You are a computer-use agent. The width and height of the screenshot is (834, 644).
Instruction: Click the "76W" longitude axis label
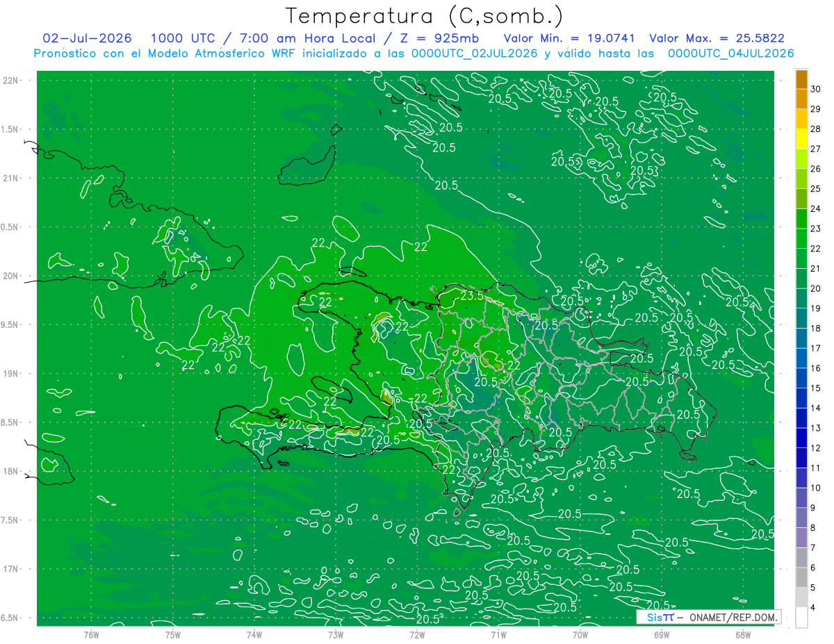click(x=91, y=635)
